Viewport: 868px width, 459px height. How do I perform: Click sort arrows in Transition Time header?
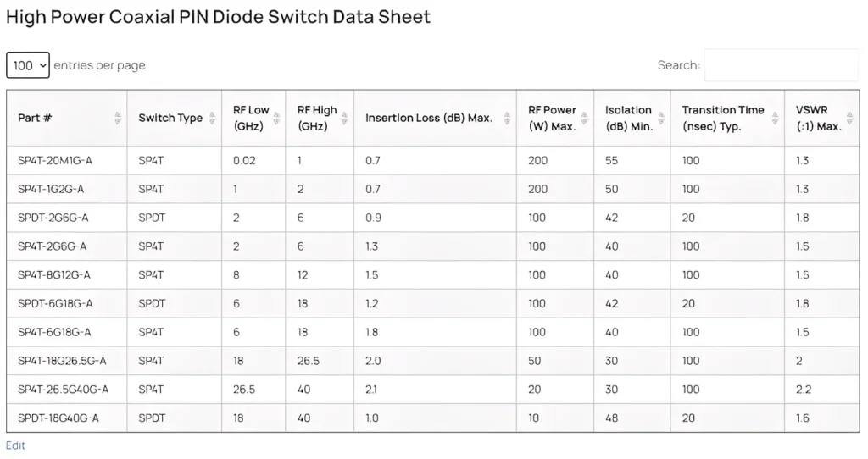tap(775, 119)
